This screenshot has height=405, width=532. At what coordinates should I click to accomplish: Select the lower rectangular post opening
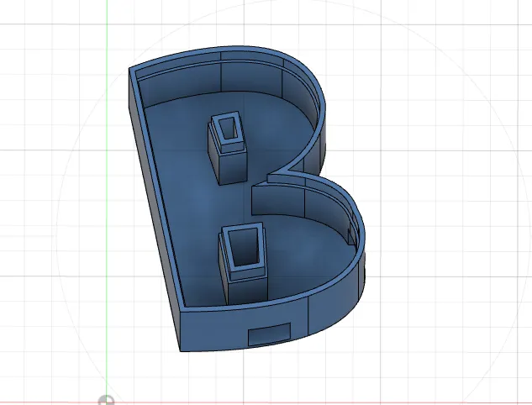(245, 246)
